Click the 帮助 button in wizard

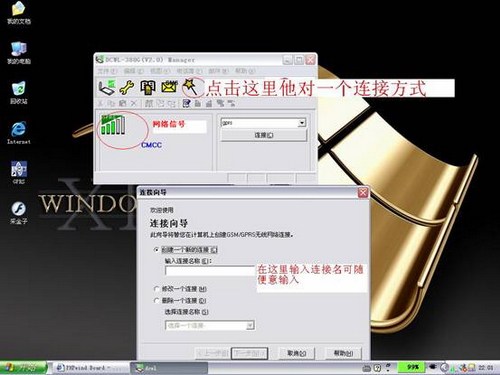click(343, 353)
